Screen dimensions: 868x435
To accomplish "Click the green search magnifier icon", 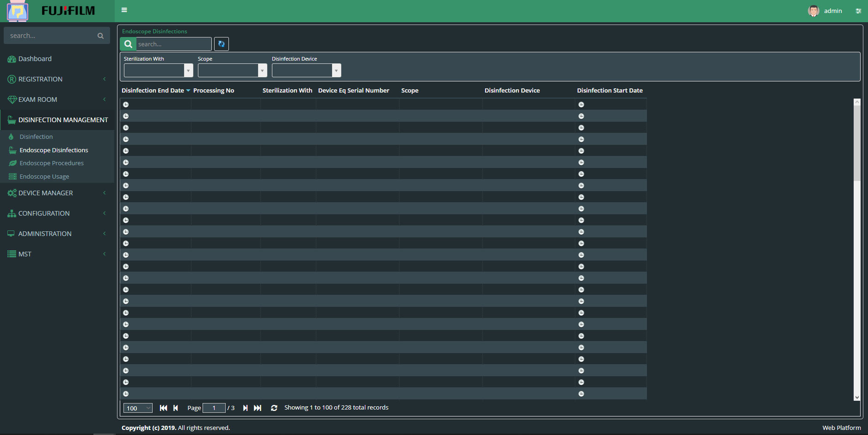I will [128, 44].
